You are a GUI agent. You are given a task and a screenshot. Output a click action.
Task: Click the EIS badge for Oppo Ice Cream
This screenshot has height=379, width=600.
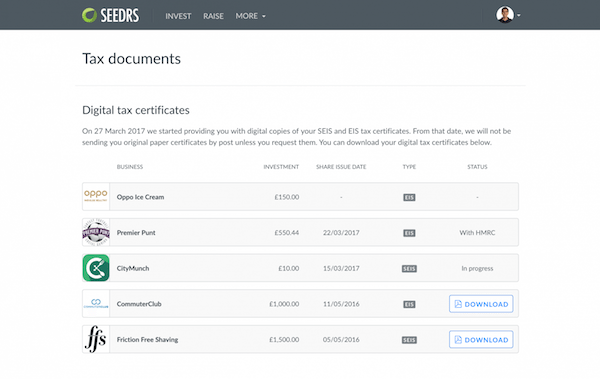(x=409, y=198)
